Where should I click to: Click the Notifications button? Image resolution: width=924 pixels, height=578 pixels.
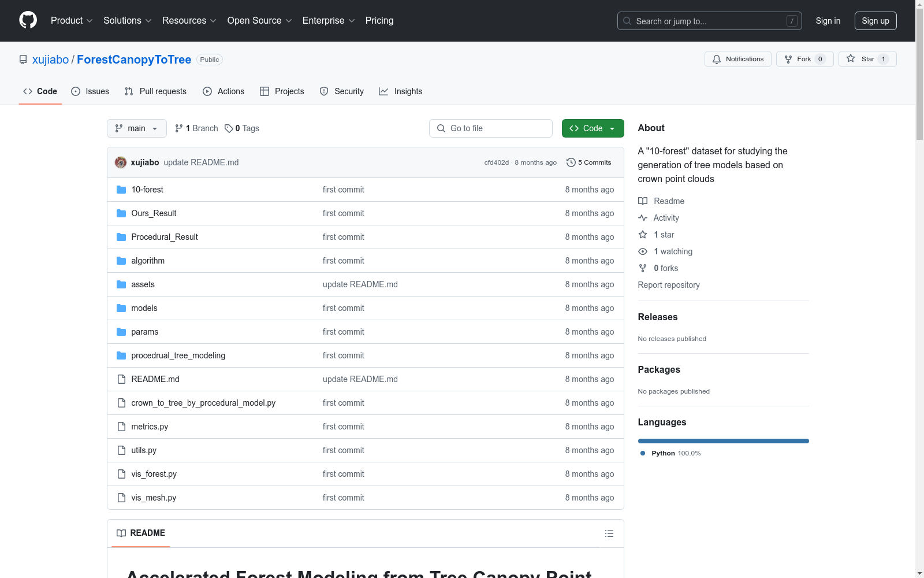pos(738,59)
